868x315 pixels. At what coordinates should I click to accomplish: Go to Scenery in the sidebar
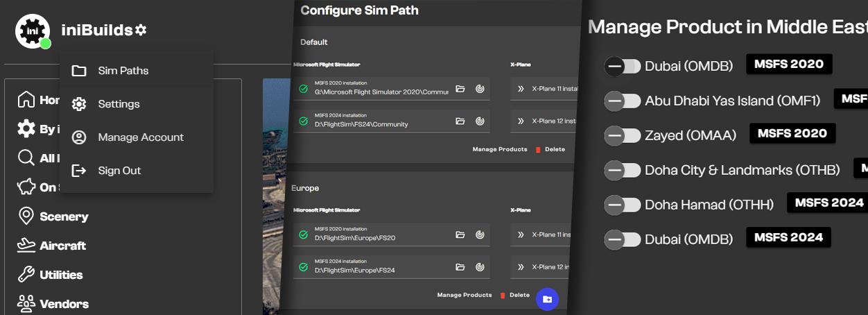tap(64, 216)
